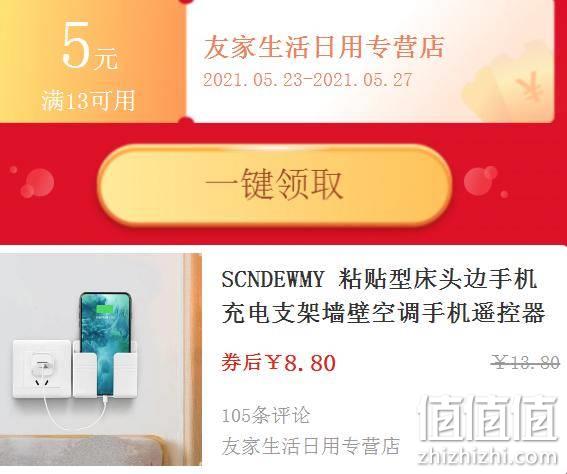
Task: Click the coupon validity date 2021.05.23-2021.05.27
Action: coord(307,80)
